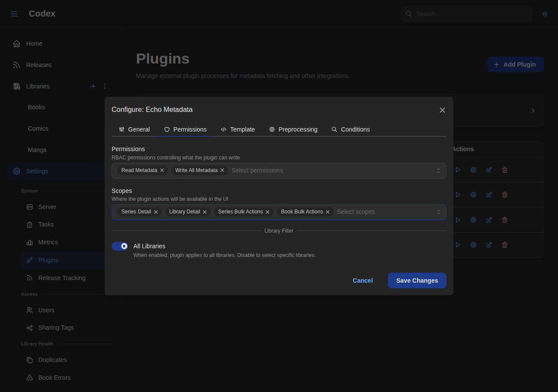
Task: Remove the Library Detail scope chip
Action: (205, 212)
